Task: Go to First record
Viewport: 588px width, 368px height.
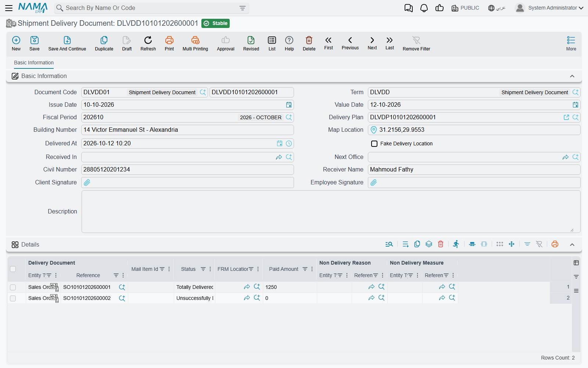Action: click(x=329, y=43)
